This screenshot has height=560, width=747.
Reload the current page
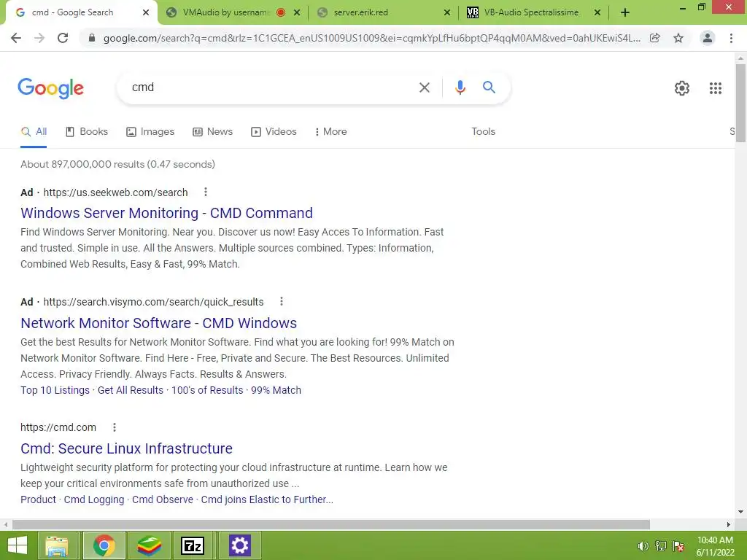[63, 38]
